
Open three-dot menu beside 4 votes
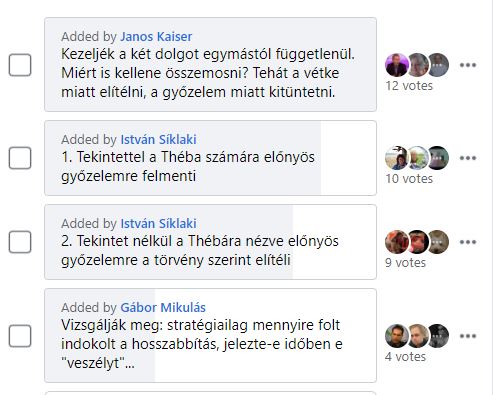click(468, 336)
